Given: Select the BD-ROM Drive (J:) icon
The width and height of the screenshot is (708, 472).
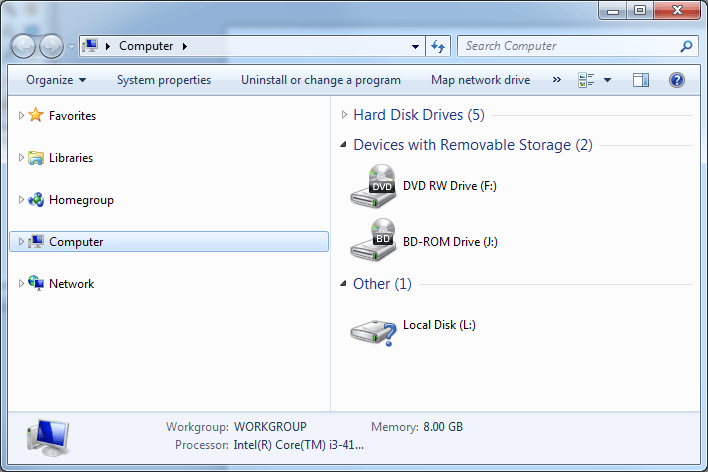Looking at the screenshot, I should (373, 240).
